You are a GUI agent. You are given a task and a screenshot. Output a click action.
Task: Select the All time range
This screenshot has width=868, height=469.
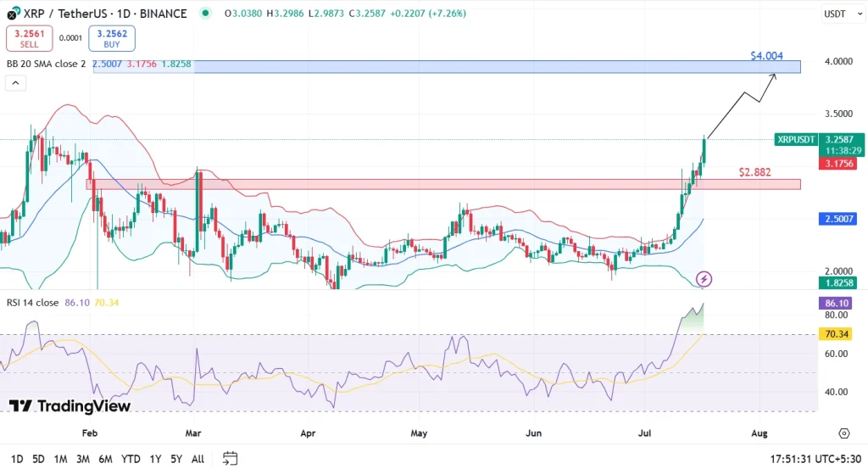pos(198,459)
